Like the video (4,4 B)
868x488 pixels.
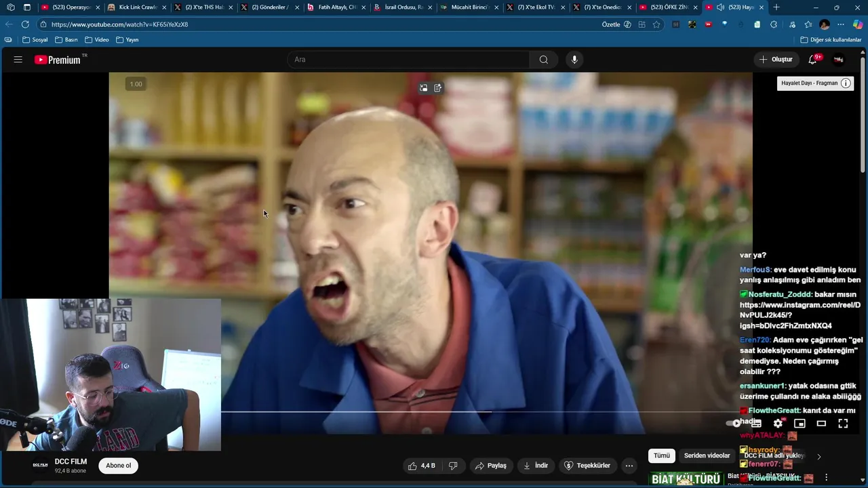point(421,466)
